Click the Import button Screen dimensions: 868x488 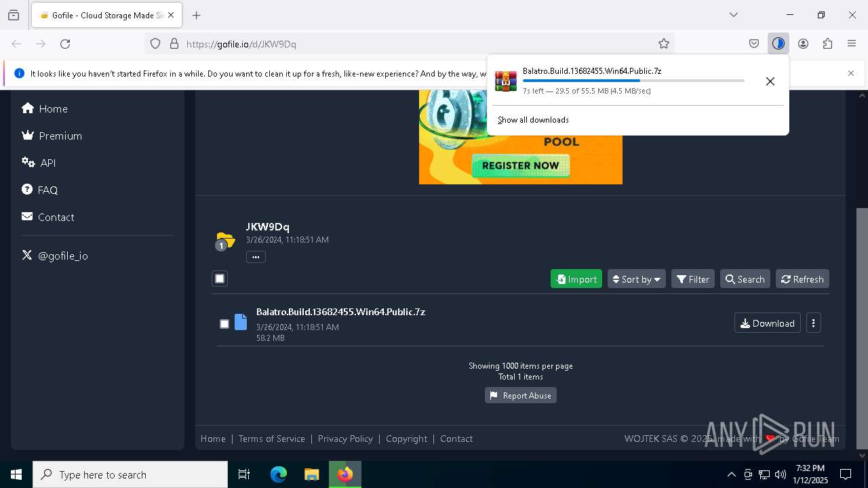click(x=576, y=279)
